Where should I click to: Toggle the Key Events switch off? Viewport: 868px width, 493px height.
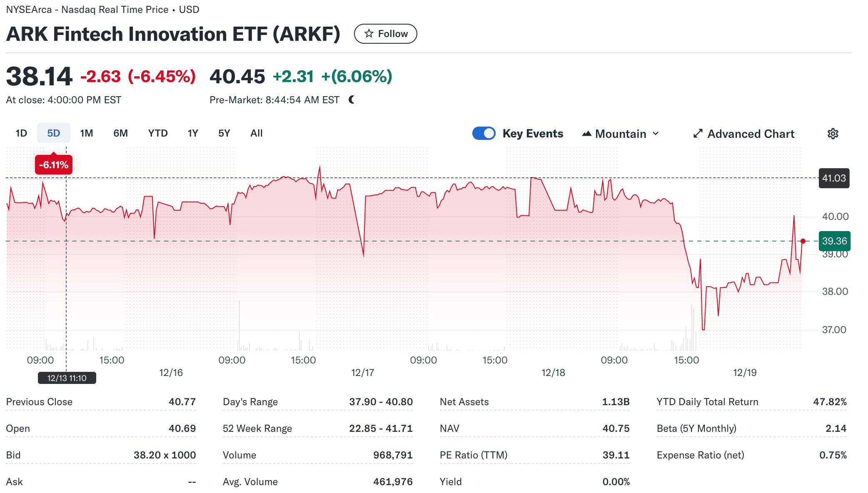tap(484, 133)
